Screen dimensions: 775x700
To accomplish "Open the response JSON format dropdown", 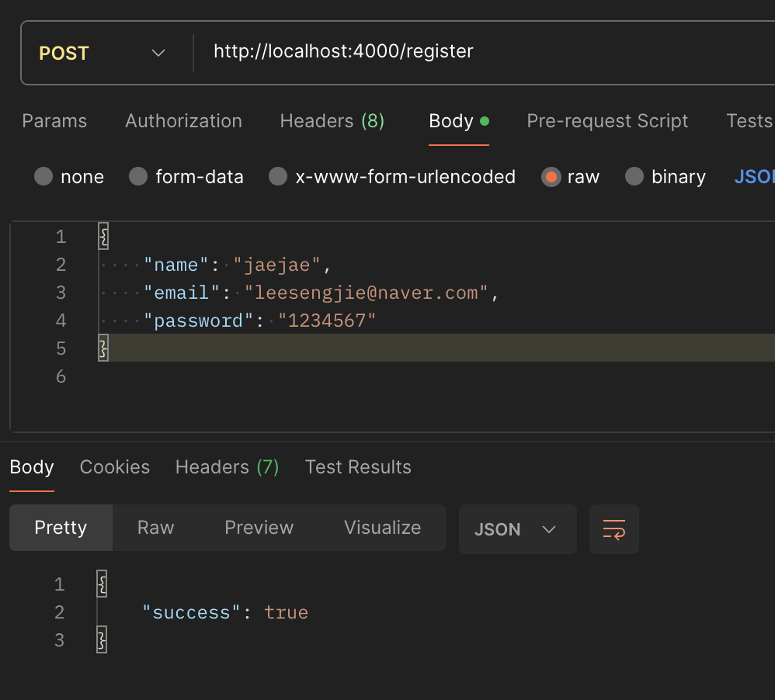I will tap(517, 529).
